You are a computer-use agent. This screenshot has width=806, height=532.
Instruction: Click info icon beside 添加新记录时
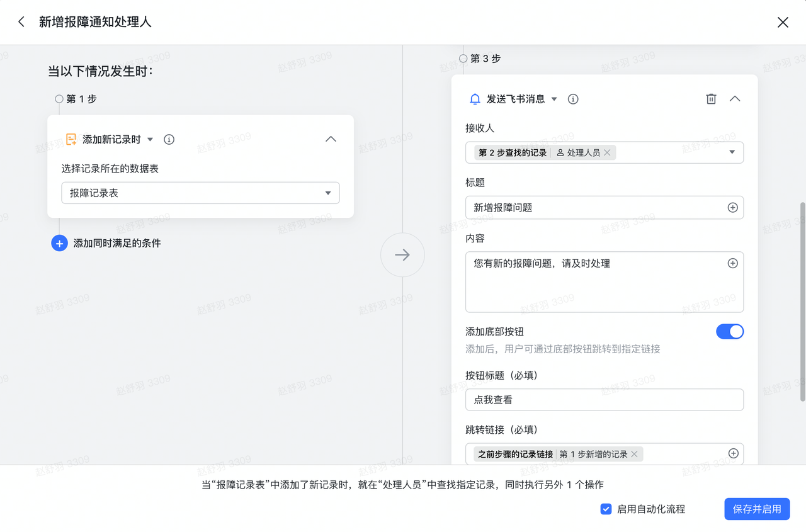coord(169,139)
